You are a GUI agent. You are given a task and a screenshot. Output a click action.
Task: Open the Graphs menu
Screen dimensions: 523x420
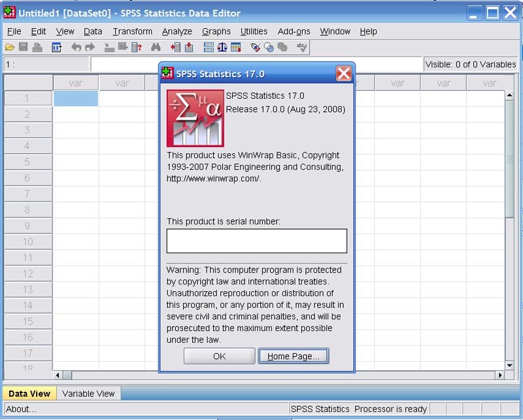tap(216, 31)
